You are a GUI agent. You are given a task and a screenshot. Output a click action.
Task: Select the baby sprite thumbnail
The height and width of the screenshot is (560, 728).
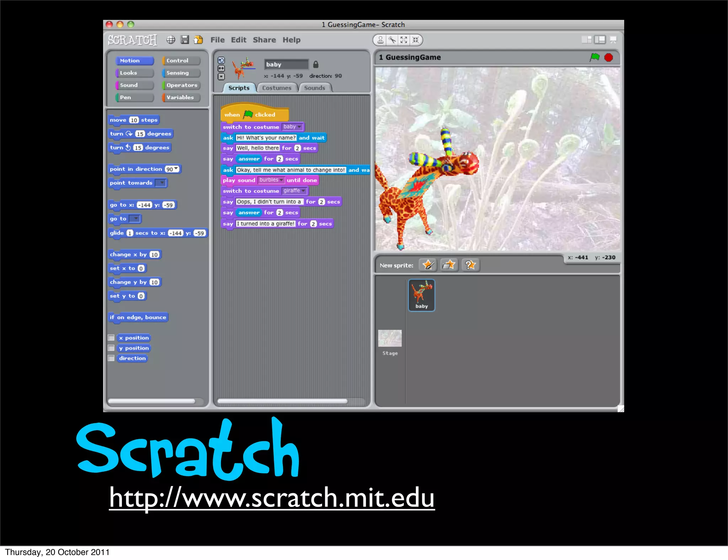coord(422,295)
